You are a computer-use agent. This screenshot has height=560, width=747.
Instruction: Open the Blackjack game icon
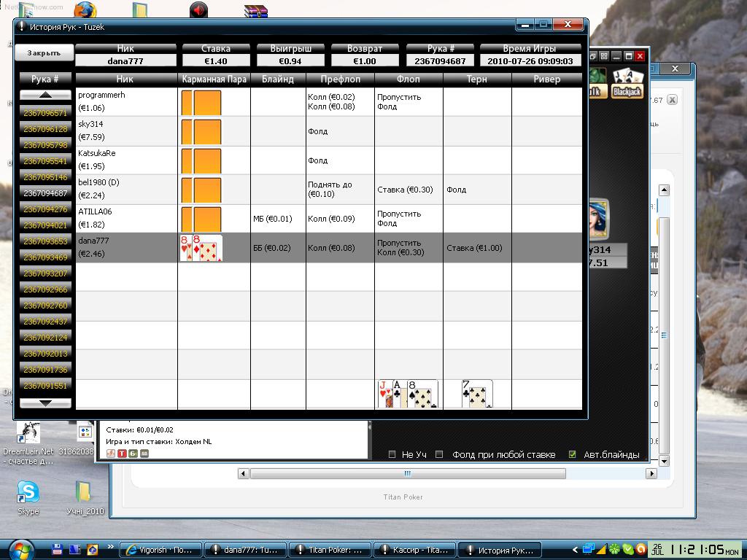tap(627, 84)
